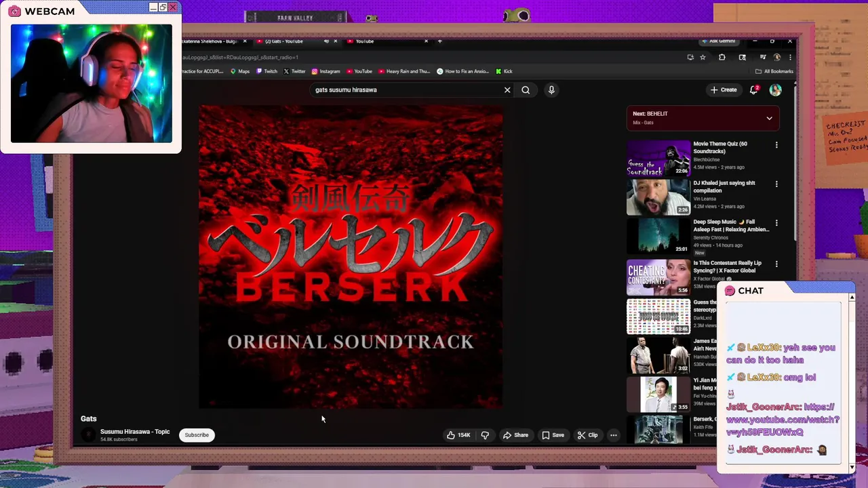
Task: Close the (2) Gats - YouTube tab
Action: pyautogui.click(x=336, y=41)
